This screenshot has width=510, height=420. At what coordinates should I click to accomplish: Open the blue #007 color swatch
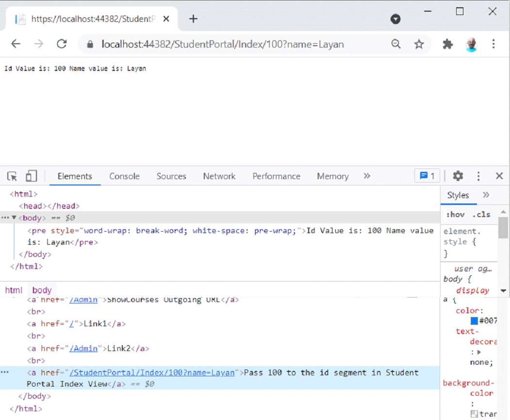[x=474, y=321]
